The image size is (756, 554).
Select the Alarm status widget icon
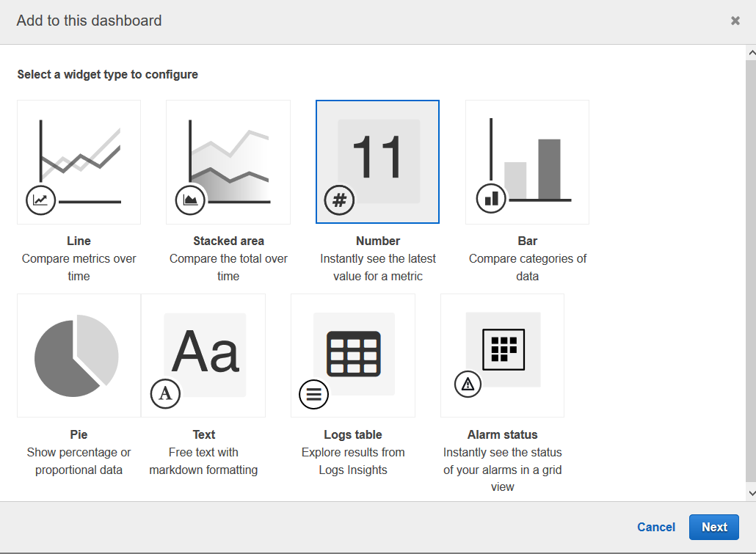tap(502, 356)
